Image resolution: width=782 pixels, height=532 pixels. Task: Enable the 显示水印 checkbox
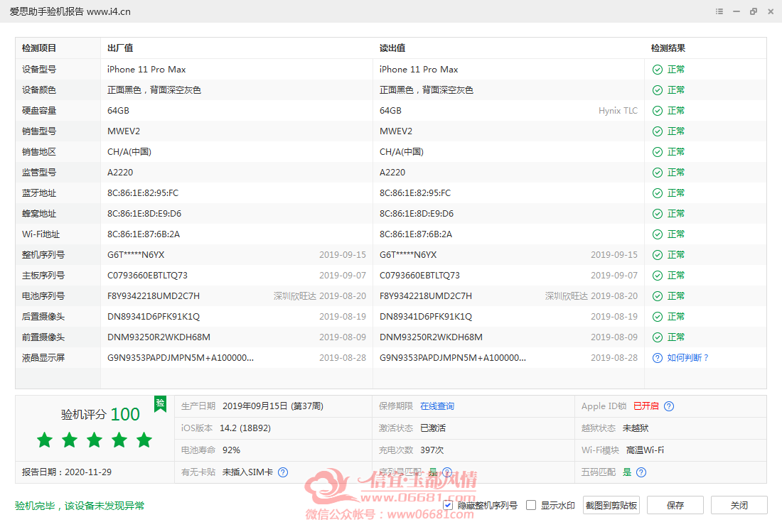[x=531, y=506]
